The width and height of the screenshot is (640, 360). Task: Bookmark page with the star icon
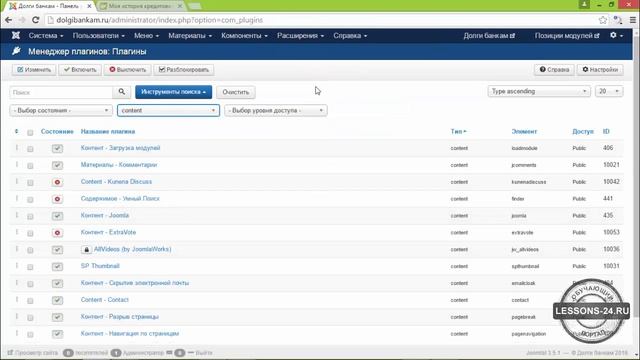pyautogui.click(x=602, y=20)
